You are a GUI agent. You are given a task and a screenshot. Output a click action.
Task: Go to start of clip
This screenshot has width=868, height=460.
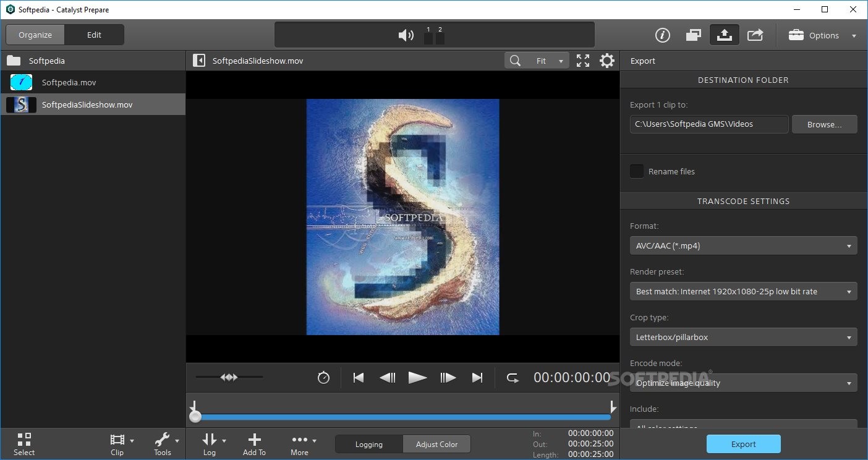(x=359, y=378)
